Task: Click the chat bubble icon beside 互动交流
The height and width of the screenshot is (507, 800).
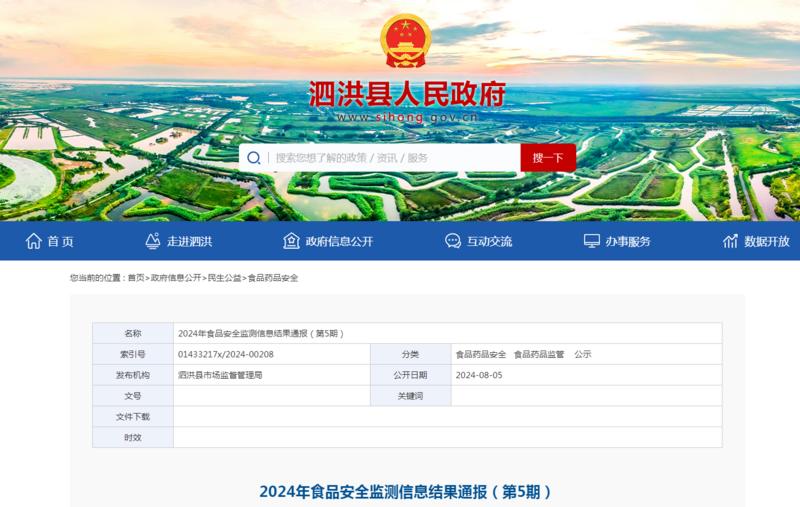Action: point(453,241)
